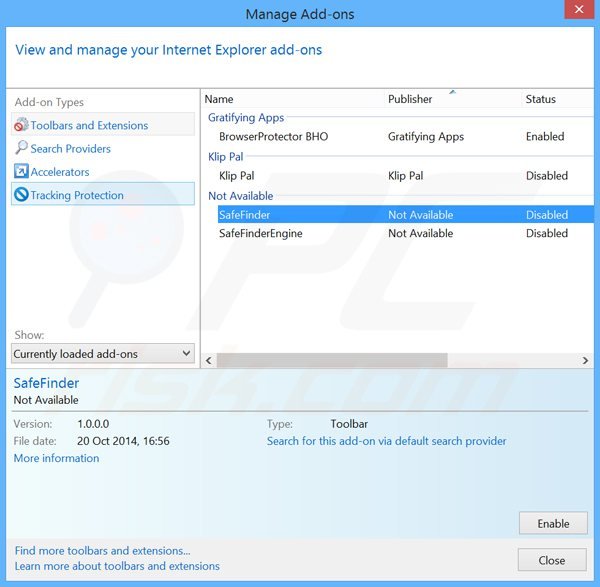Viewport: 600px width, 587px height.
Task: Select the Klip Pal add-on row
Action: click(406, 176)
